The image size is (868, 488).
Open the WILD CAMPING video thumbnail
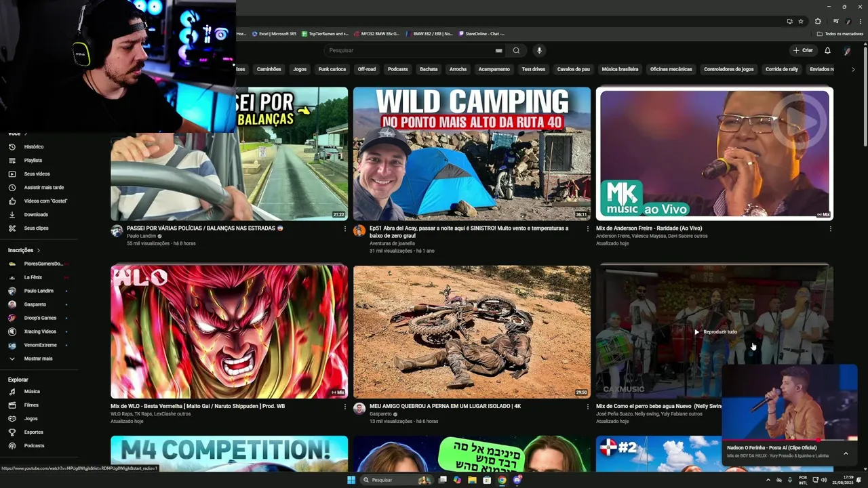point(472,153)
